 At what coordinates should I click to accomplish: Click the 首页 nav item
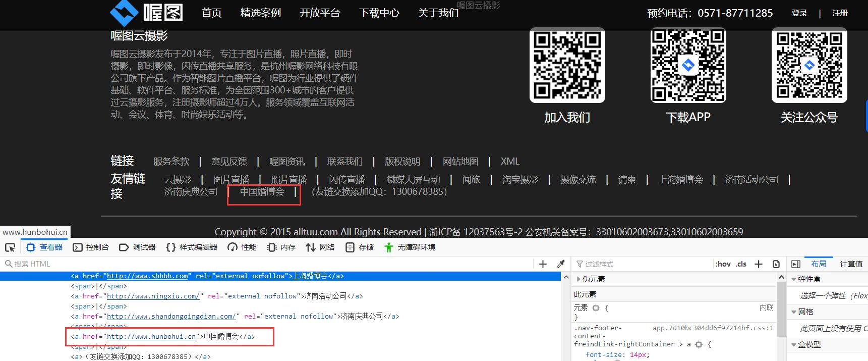click(x=212, y=13)
